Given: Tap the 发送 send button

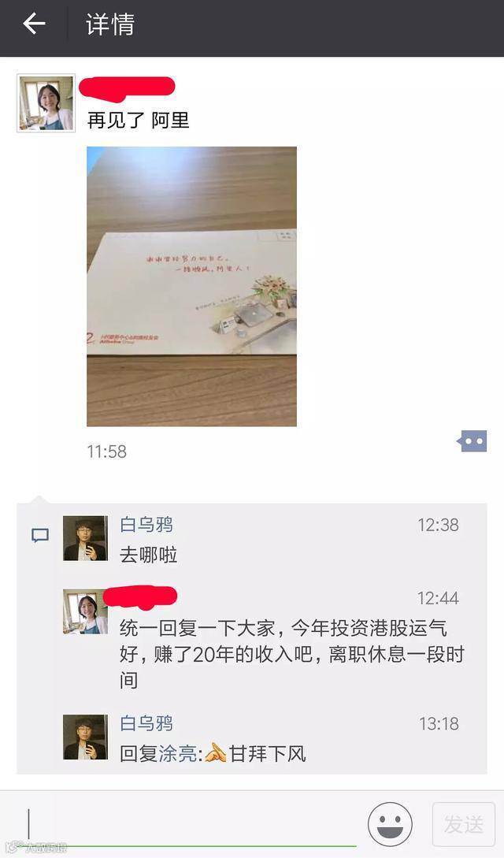Looking at the screenshot, I should pyautogui.click(x=464, y=824).
